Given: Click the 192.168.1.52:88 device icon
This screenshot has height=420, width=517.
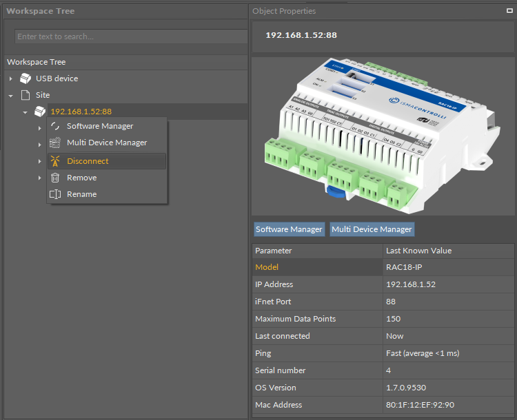Looking at the screenshot, I should (x=40, y=112).
